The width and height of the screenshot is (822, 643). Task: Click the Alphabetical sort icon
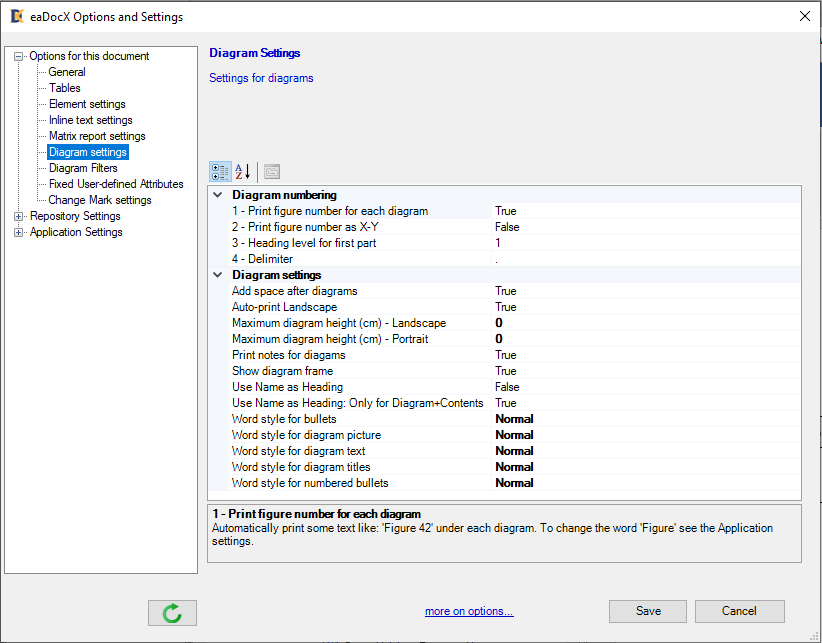point(243,171)
